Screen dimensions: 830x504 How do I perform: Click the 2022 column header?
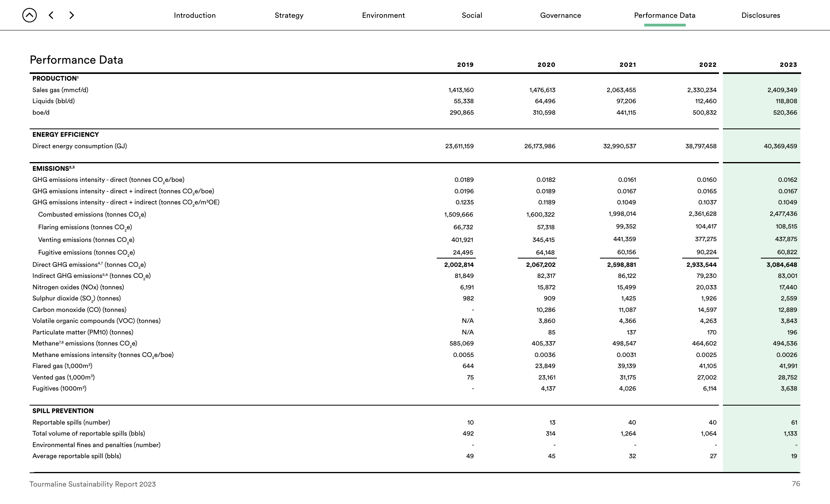click(x=707, y=65)
